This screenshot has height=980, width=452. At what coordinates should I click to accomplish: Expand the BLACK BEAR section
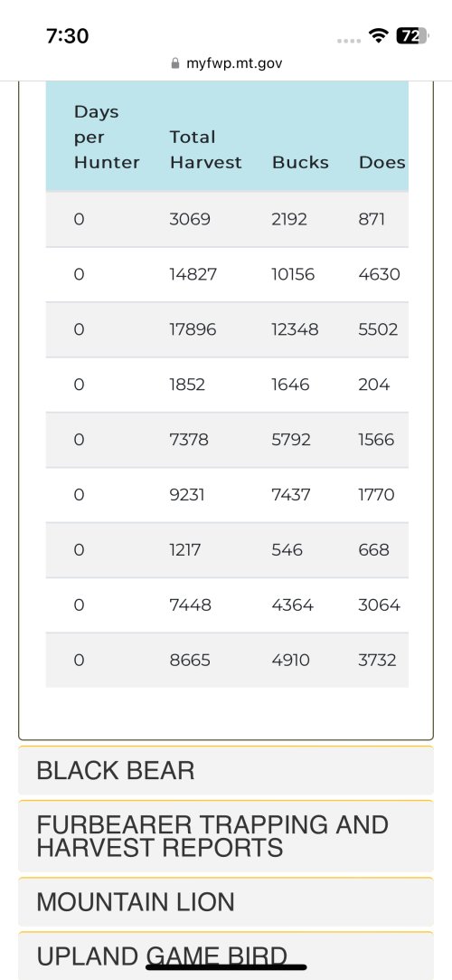(226, 770)
